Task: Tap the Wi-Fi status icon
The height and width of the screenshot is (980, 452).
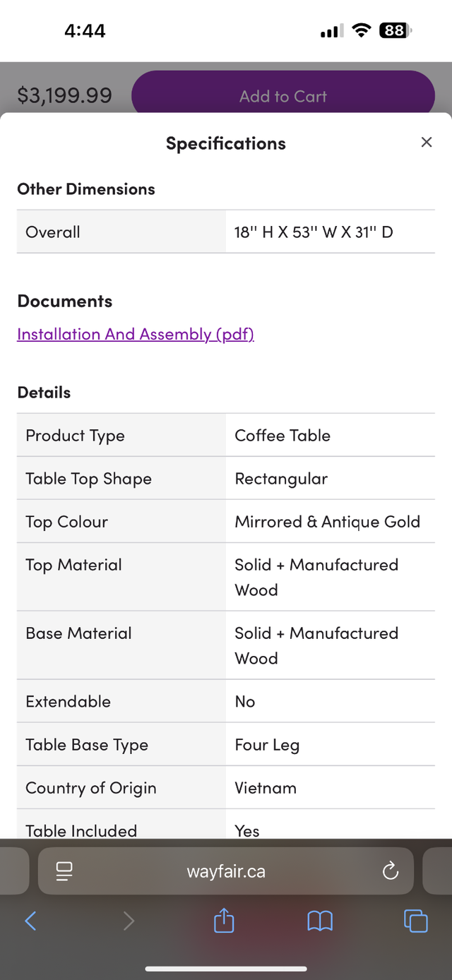Action: (x=362, y=30)
